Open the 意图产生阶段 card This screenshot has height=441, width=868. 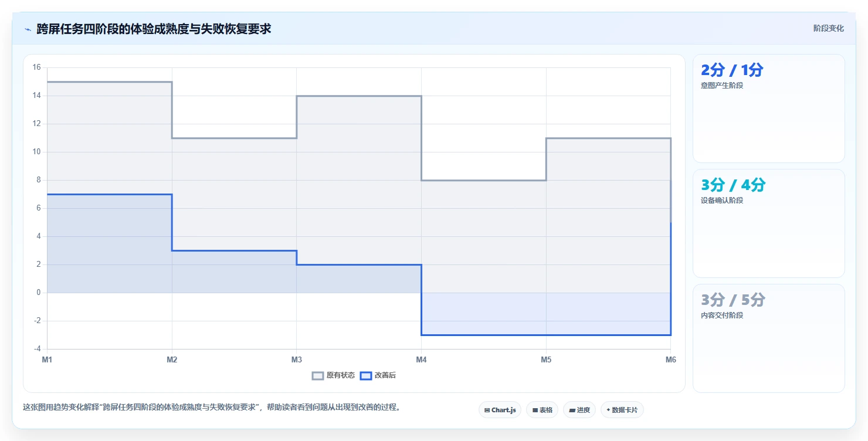[768, 108]
